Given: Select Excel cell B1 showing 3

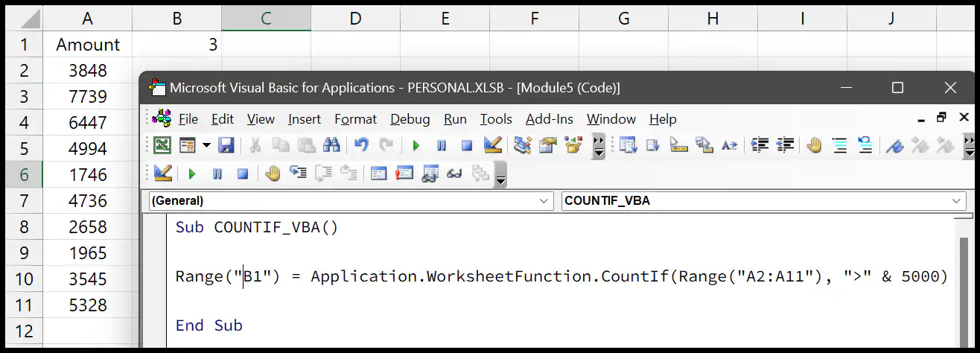Looking at the screenshot, I should (177, 45).
